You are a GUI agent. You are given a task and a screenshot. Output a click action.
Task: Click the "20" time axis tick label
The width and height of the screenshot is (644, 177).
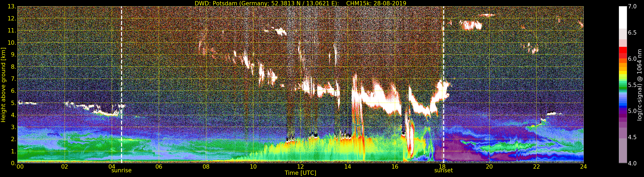[x=489, y=166]
